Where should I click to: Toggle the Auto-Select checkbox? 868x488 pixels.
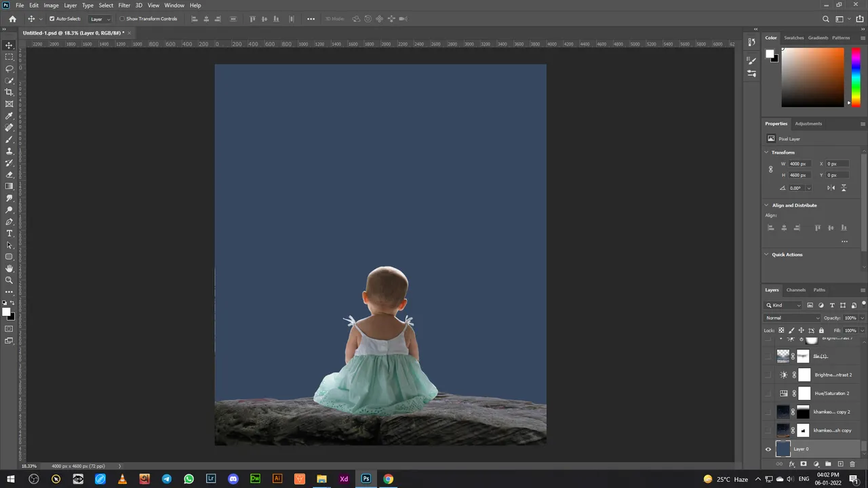[52, 19]
